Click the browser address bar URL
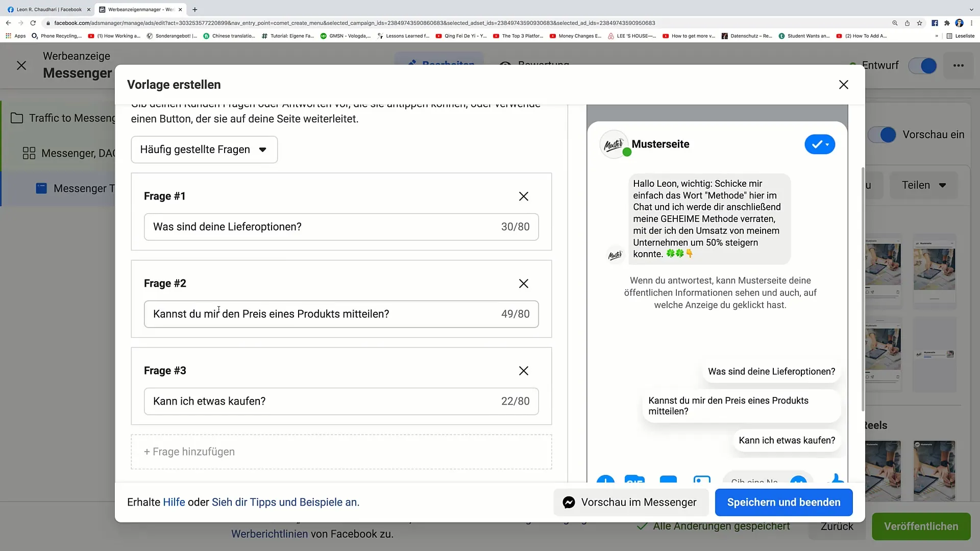Image resolution: width=980 pixels, height=551 pixels. tap(354, 23)
